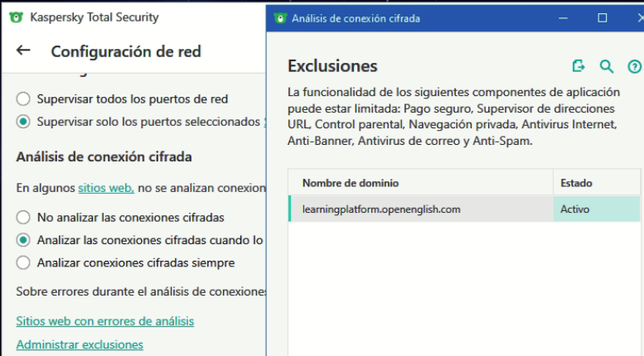Open Sitios web con errores de análisis
Image resolution: width=644 pixels, height=356 pixels.
tap(105, 321)
